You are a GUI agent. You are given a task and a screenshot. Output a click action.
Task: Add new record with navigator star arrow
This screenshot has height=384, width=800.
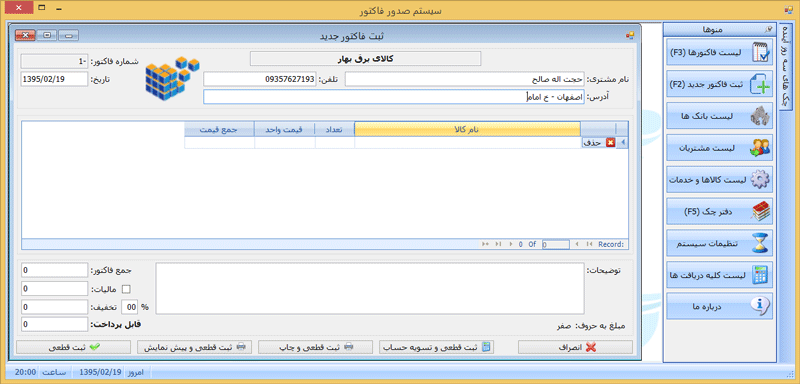[x=486, y=244]
